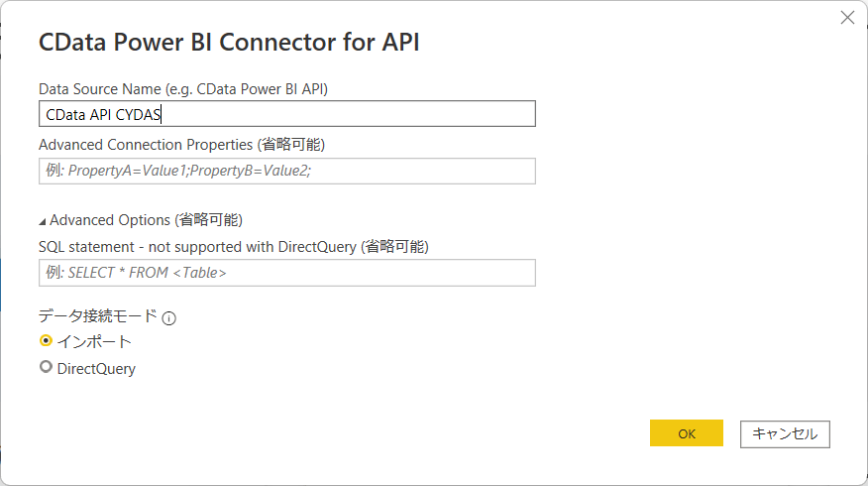Click the entered text CData API CYDAS
The width and height of the screenshot is (868, 486).
pos(103,114)
